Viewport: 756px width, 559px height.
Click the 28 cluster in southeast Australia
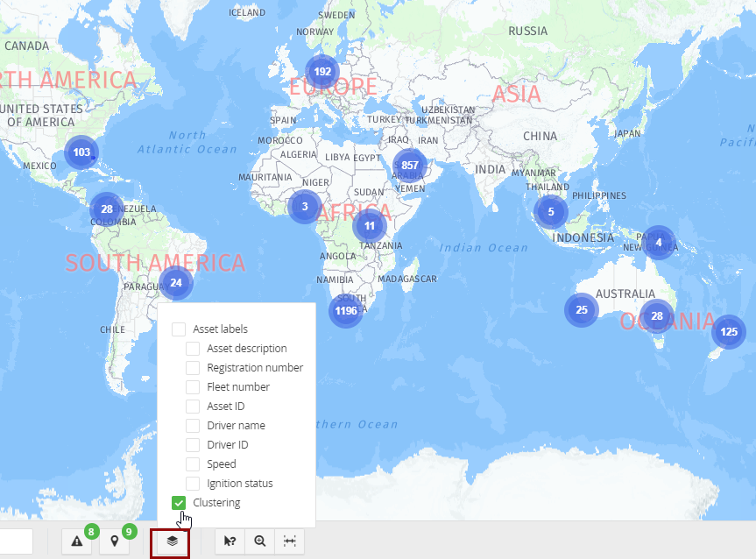coord(657,316)
